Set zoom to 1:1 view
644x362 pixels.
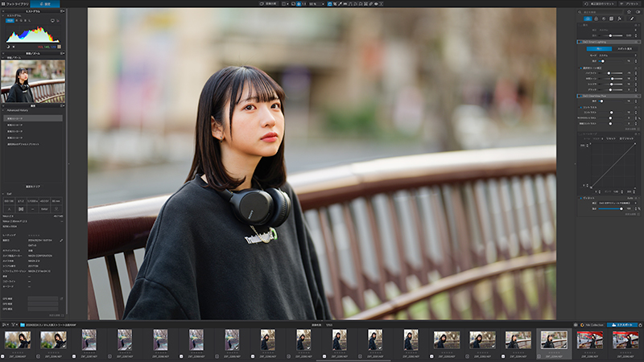304,4
